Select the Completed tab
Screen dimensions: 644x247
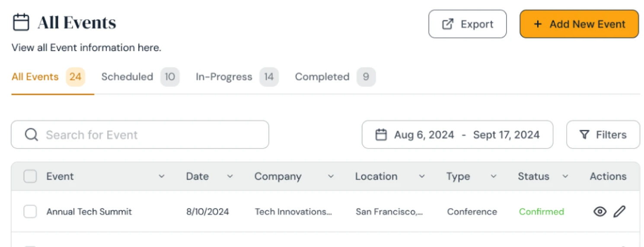pyautogui.click(x=322, y=77)
